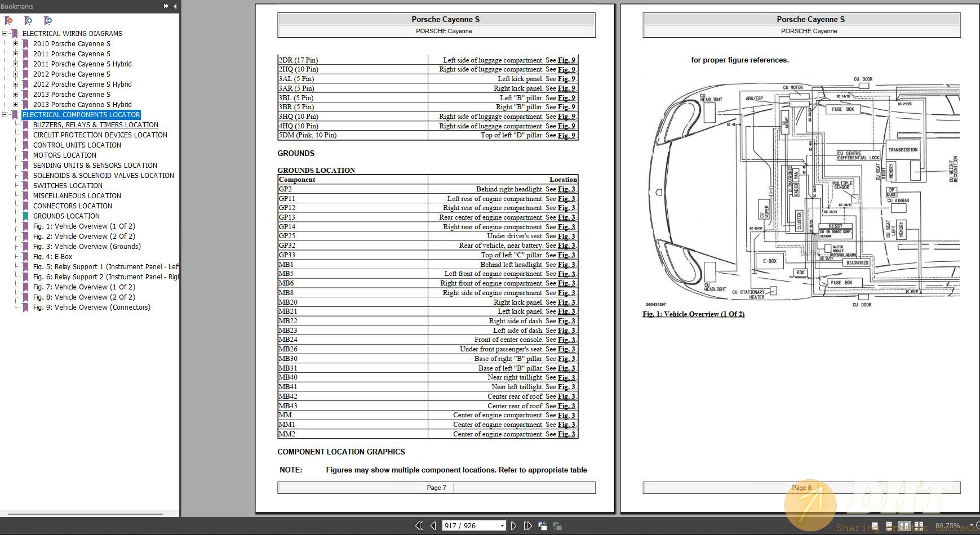Expand the 2013 Porsche Cayenne S Hybrid bookmark
The height and width of the screenshot is (535, 980).
click(16, 105)
